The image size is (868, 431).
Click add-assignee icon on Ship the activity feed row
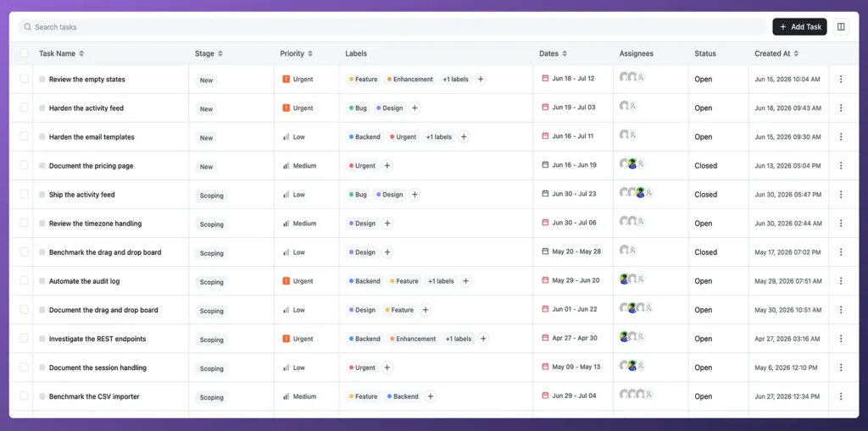[x=648, y=192]
